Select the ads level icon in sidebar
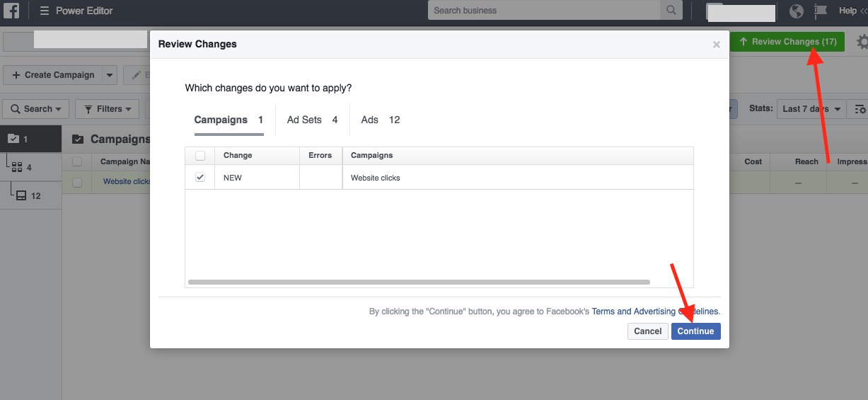Image resolution: width=868 pixels, height=400 pixels. [x=21, y=196]
